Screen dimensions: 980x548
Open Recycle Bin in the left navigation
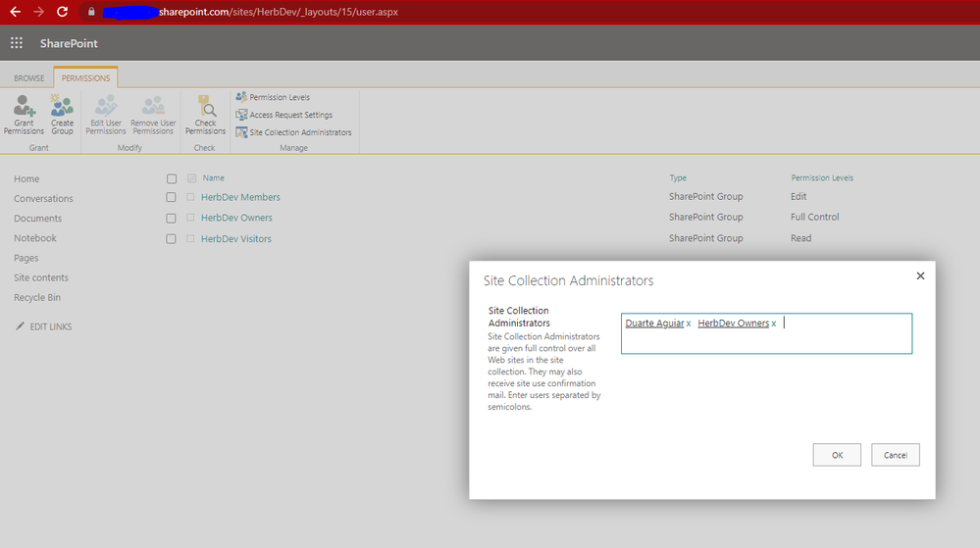[37, 297]
